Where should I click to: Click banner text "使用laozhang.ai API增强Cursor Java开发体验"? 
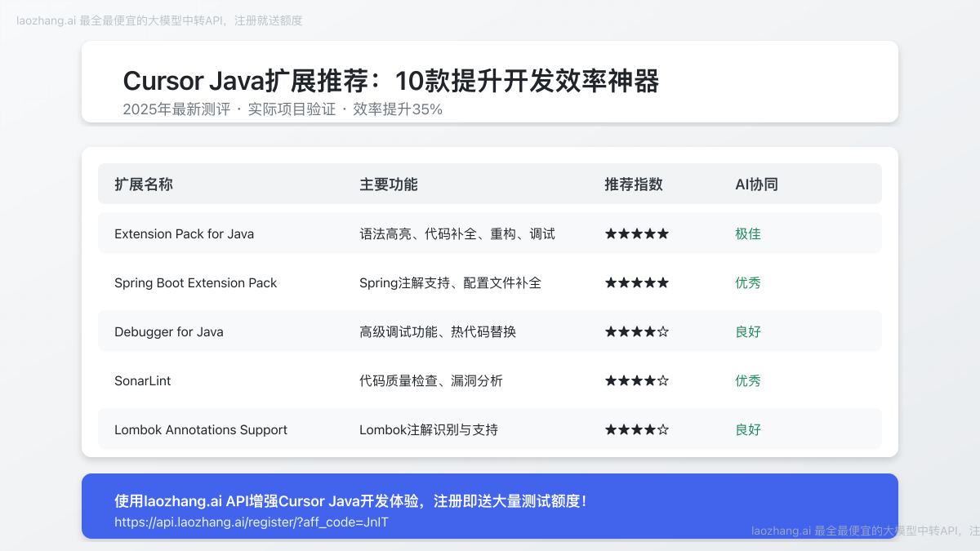pyautogui.click(x=267, y=501)
